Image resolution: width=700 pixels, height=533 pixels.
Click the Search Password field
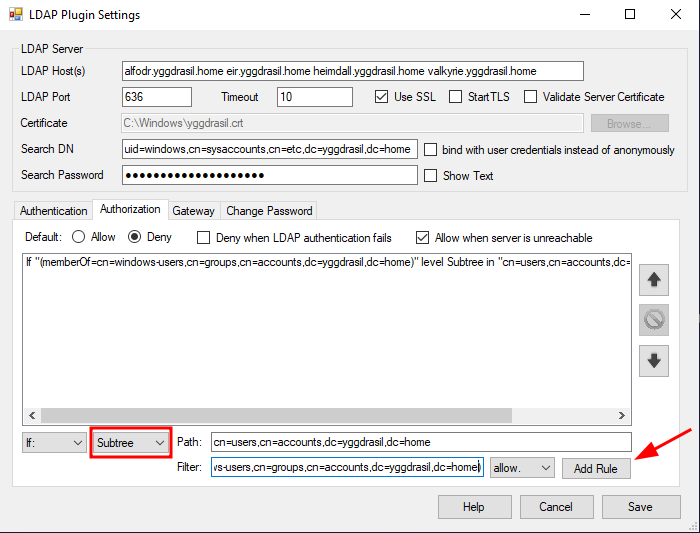[x=270, y=175]
